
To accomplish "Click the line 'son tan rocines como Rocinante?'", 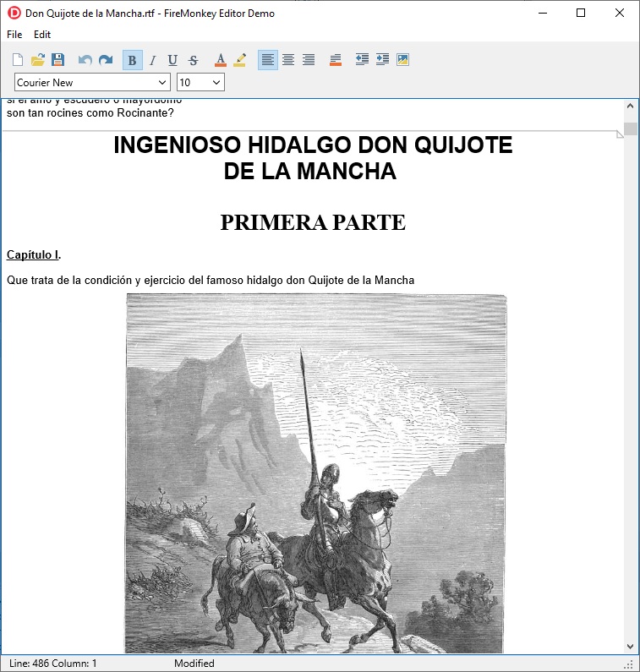I will (x=90, y=112).
